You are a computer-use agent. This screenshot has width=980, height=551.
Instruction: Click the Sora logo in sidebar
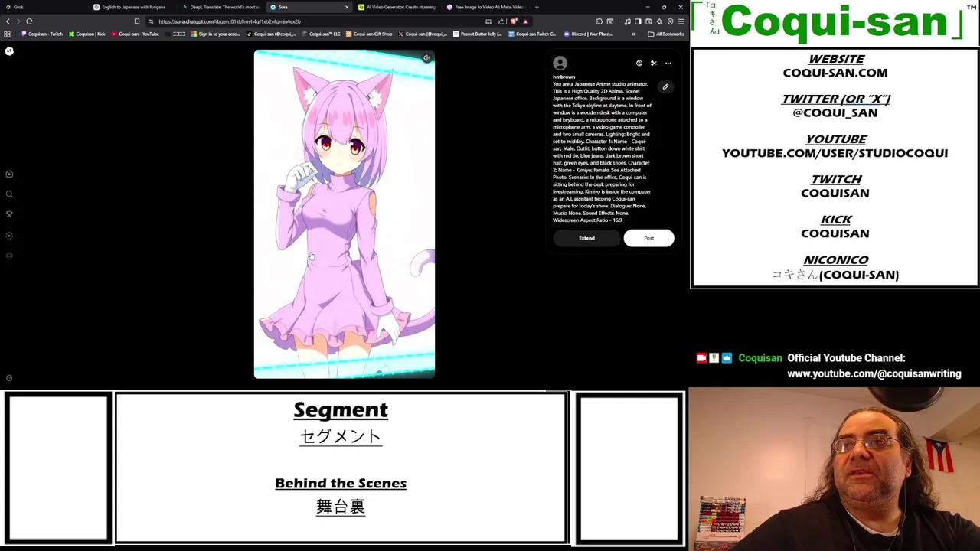(9, 51)
